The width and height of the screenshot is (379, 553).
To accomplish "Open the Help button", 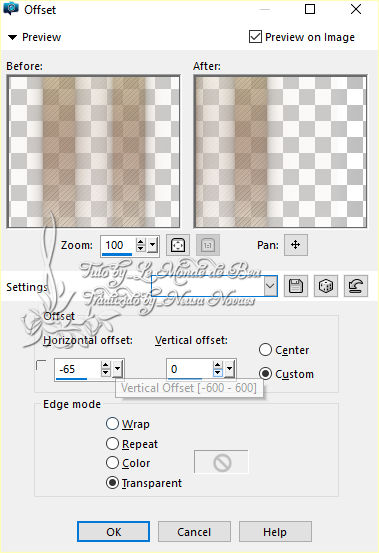I will [x=275, y=531].
